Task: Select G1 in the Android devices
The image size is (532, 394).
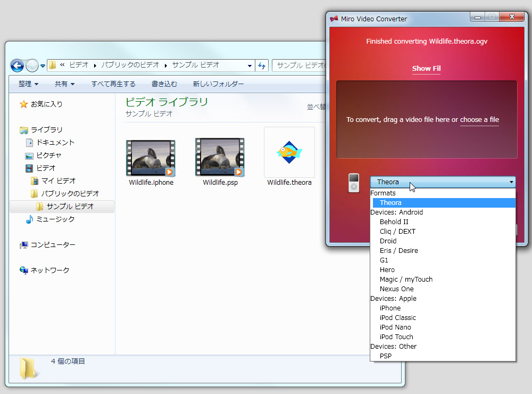Action: pos(444,260)
